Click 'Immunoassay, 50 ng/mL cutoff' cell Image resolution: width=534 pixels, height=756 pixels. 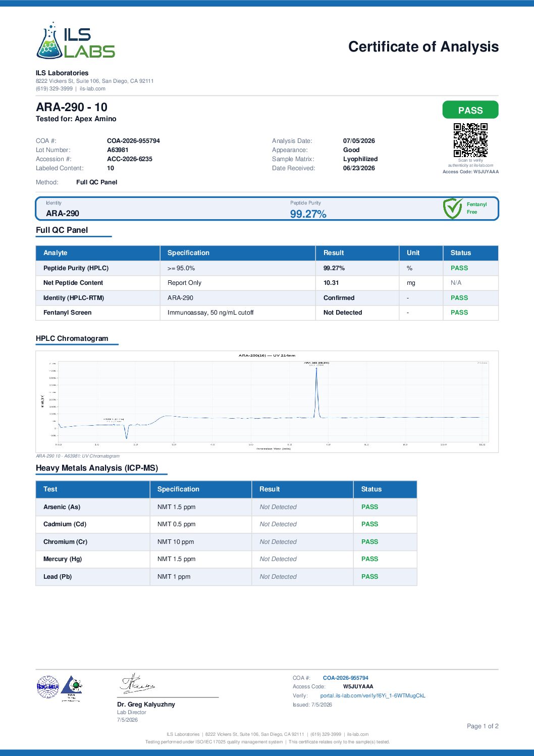pyautogui.click(x=210, y=313)
